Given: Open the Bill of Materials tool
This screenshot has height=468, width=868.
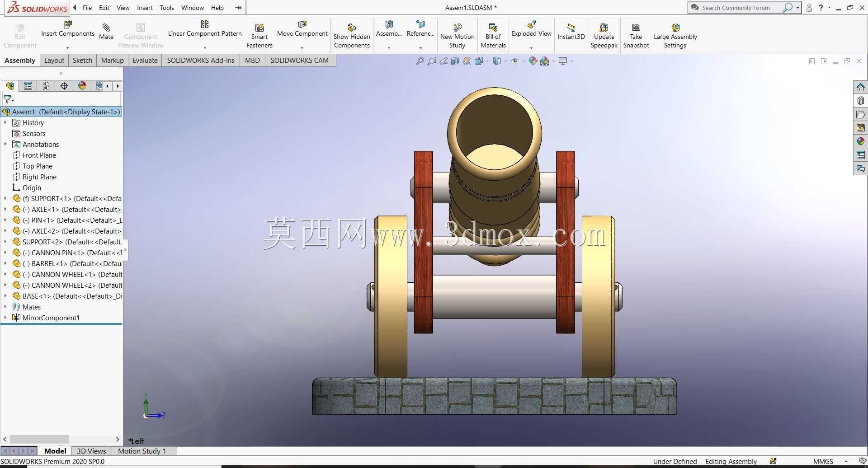Looking at the screenshot, I should pos(493,36).
